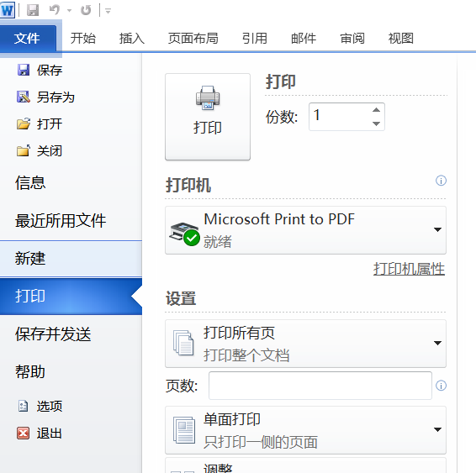Click the Save icon in quick access toolbar

pyautogui.click(x=33, y=10)
